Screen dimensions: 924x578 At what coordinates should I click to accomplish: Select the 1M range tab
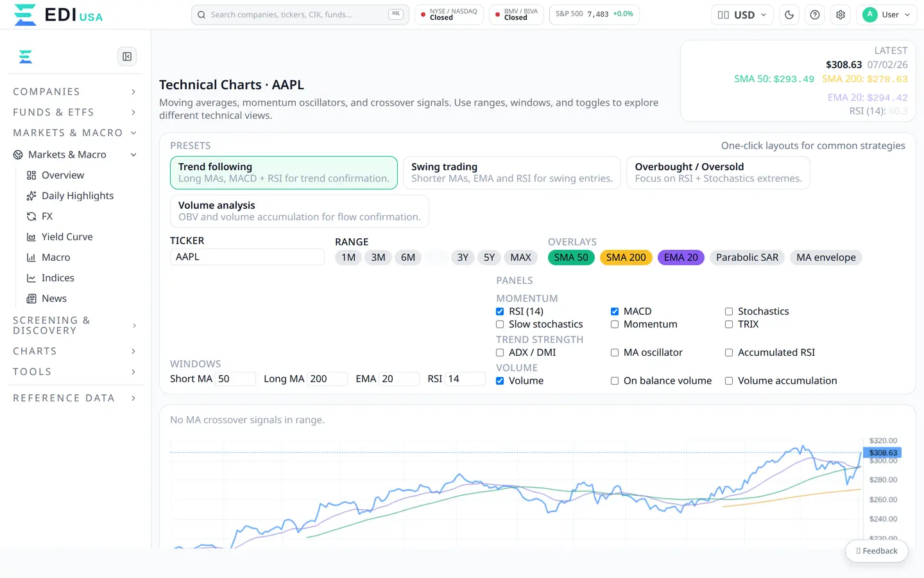click(348, 258)
